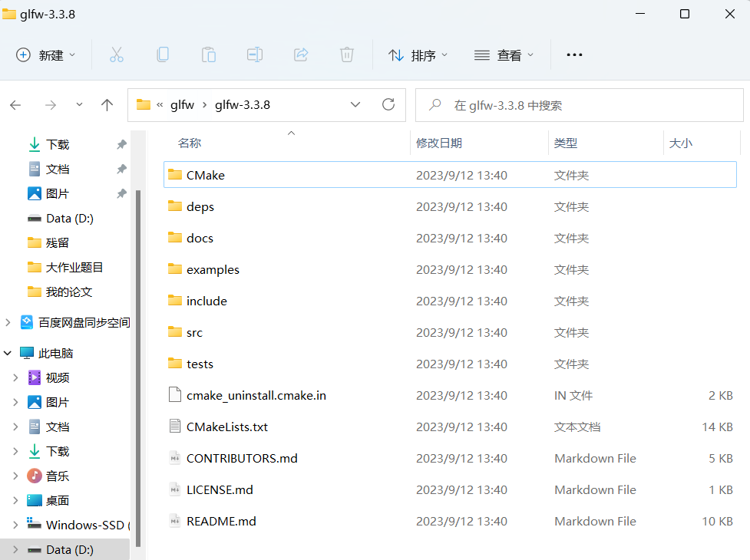Open address bar history dropdown
This screenshot has height=560, width=750.
[x=355, y=104]
